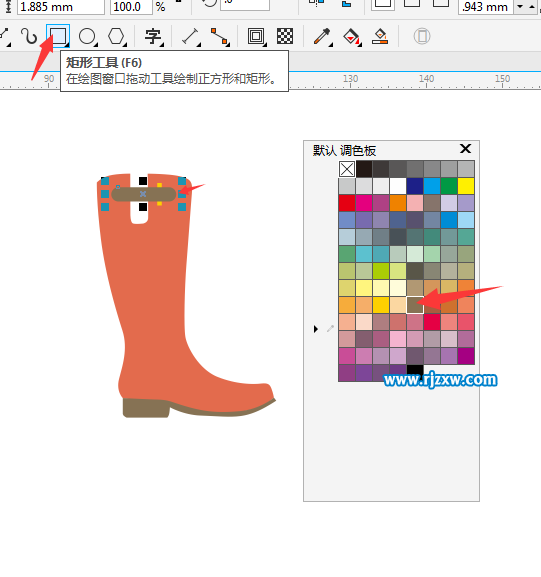Select the smart fill tool
Screen dimensions: 541x577
tap(380, 36)
